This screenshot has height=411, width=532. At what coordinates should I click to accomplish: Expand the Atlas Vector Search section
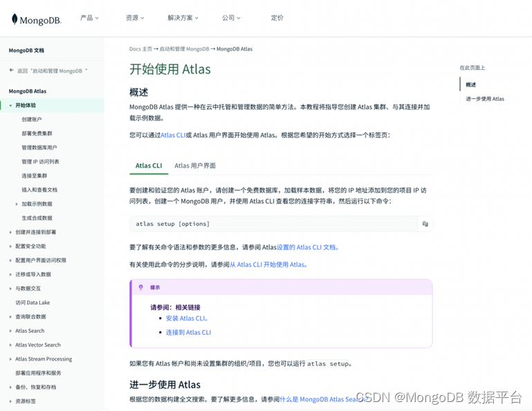click(x=10, y=345)
